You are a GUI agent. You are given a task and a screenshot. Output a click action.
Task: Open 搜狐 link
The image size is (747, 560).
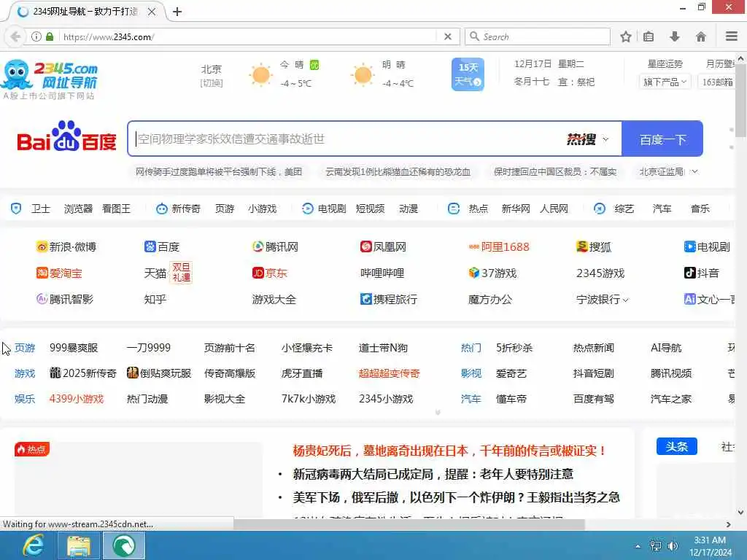(594, 246)
